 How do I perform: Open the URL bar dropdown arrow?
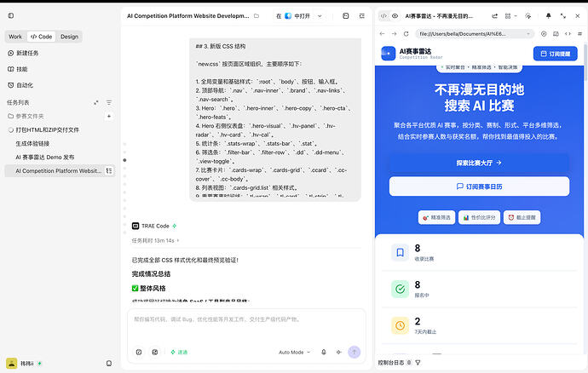[x=528, y=34]
